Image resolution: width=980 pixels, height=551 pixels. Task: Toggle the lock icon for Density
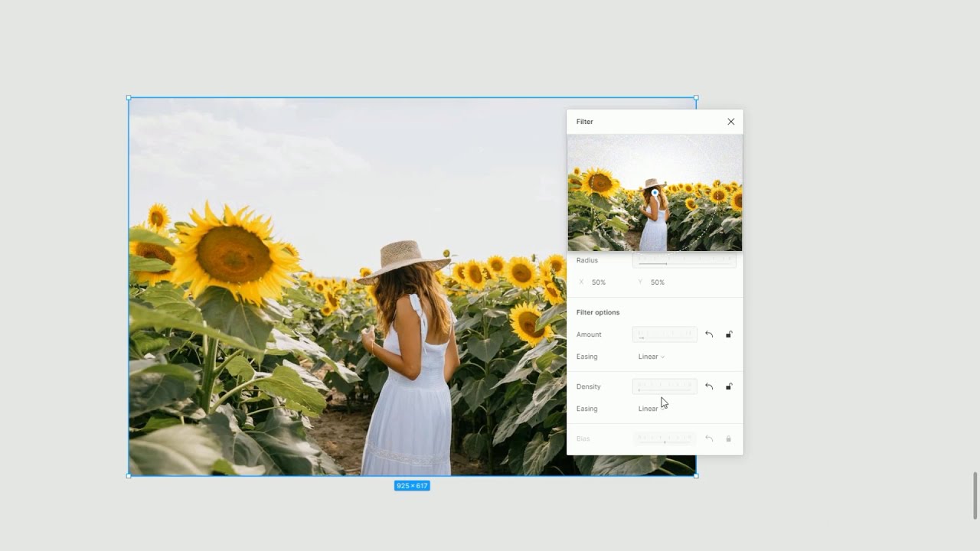(729, 386)
